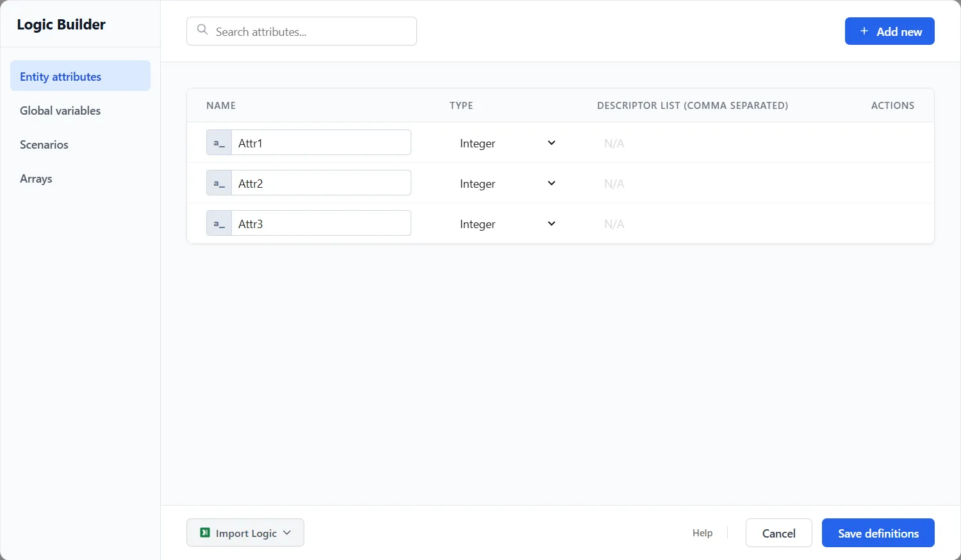
Task: Click the N/A descriptor for Attr2
Action: click(614, 183)
